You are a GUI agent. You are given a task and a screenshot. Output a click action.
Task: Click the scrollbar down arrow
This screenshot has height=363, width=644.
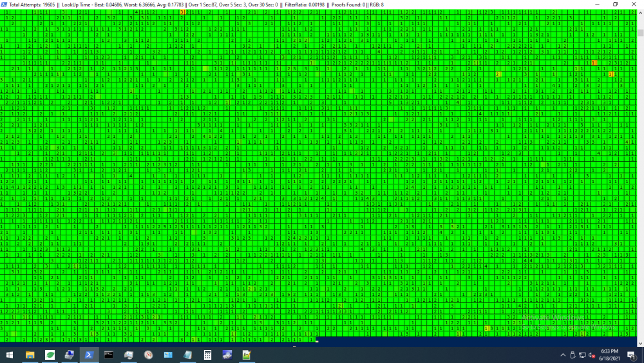pyautogui.click(x=640, y=343)
